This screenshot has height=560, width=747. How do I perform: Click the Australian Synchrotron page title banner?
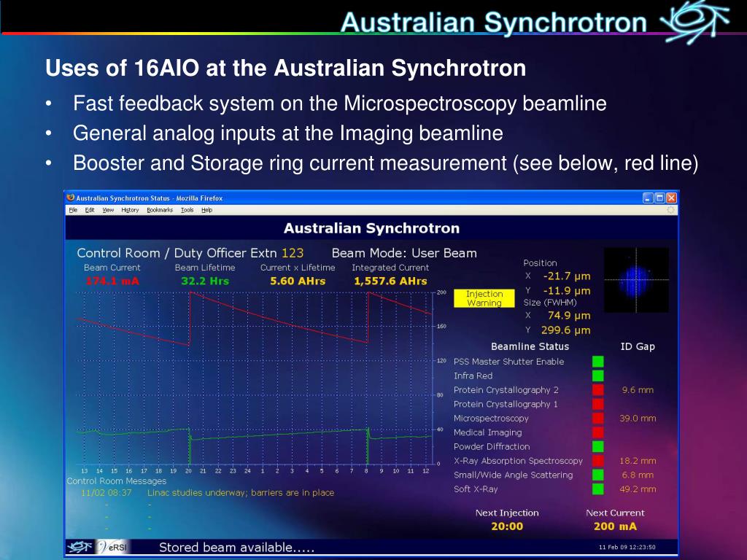click(371, 228)
